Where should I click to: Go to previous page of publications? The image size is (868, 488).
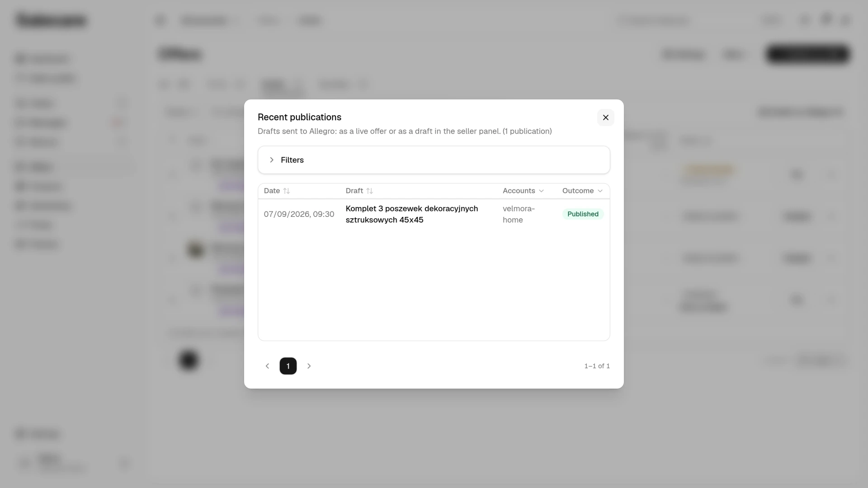click(x=267, y=366)
